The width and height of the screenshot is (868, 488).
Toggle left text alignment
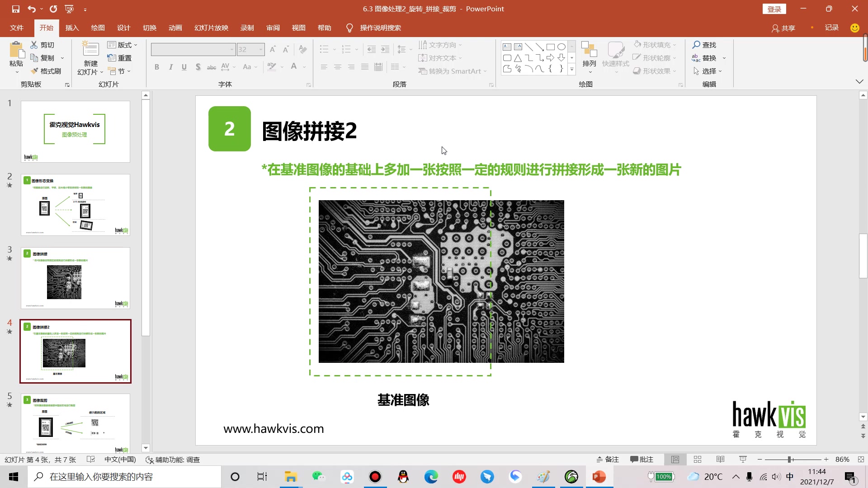coord(324,67)
